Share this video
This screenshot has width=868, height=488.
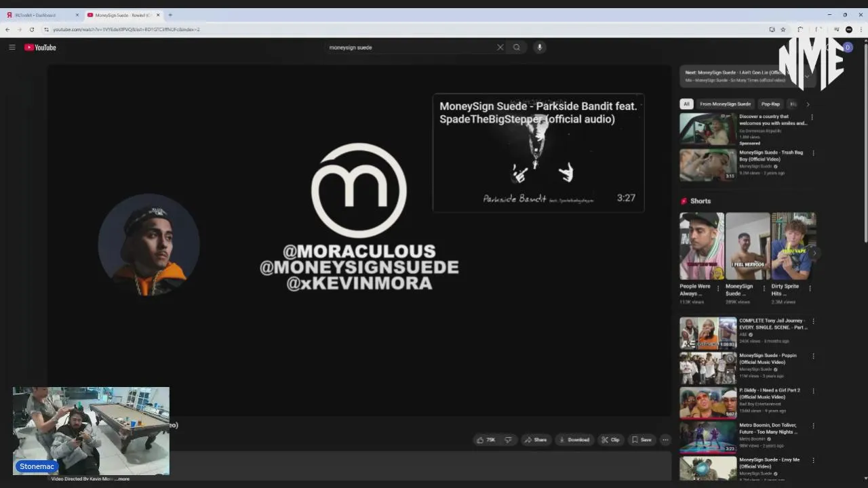tap(536, 440)
